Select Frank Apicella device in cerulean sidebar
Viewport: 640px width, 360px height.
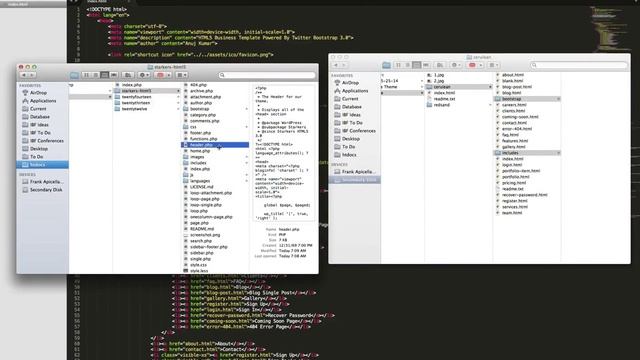358,172
